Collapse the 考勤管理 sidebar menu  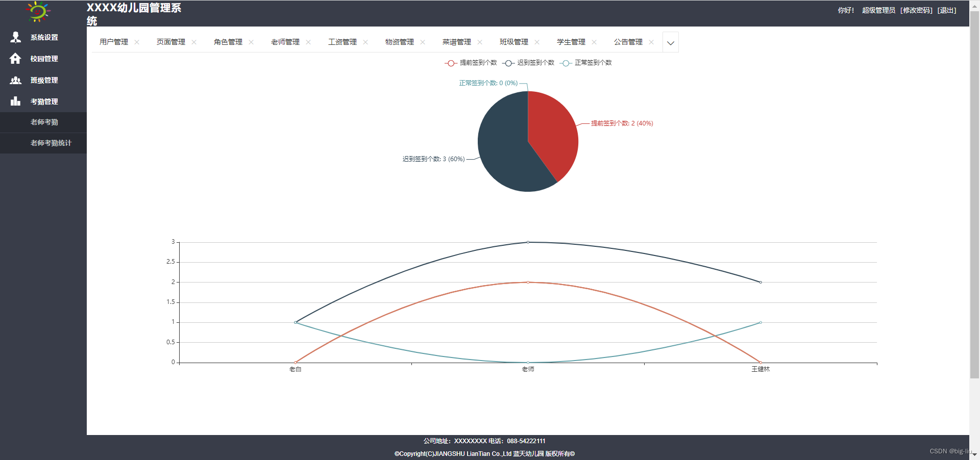tap(43, 101)
